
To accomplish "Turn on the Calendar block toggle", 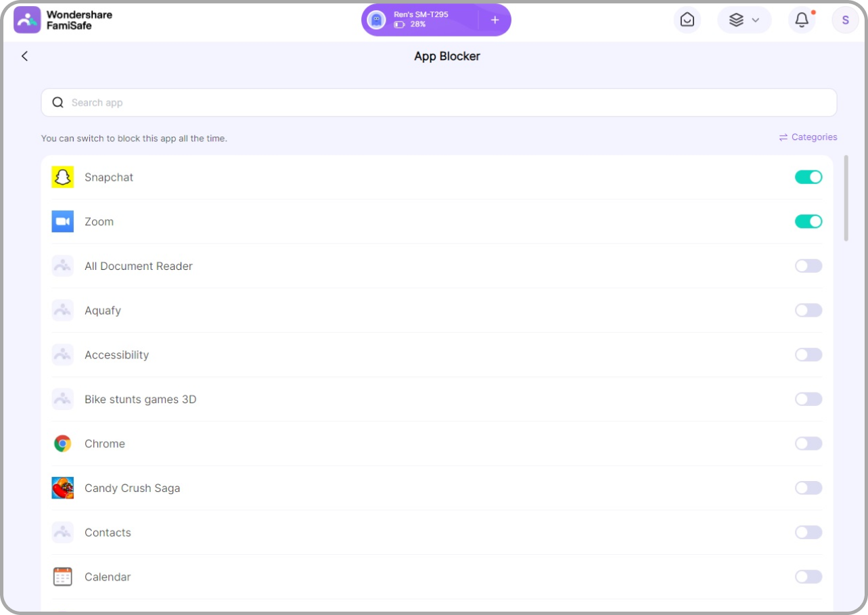I will (808, 577).
